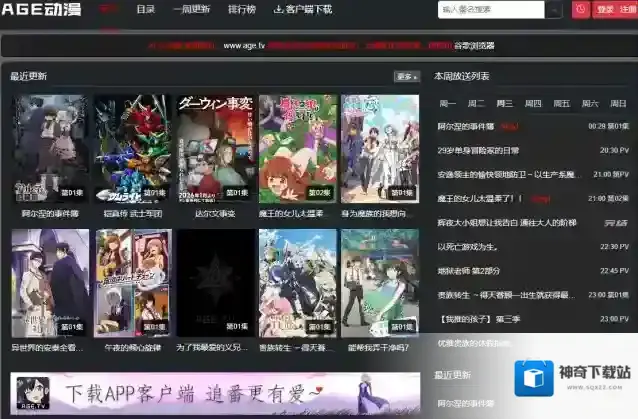Open the 能帮我弄干净吗? poster thumbnail
This screenshot has width=638, height=419.
point(380,283)
